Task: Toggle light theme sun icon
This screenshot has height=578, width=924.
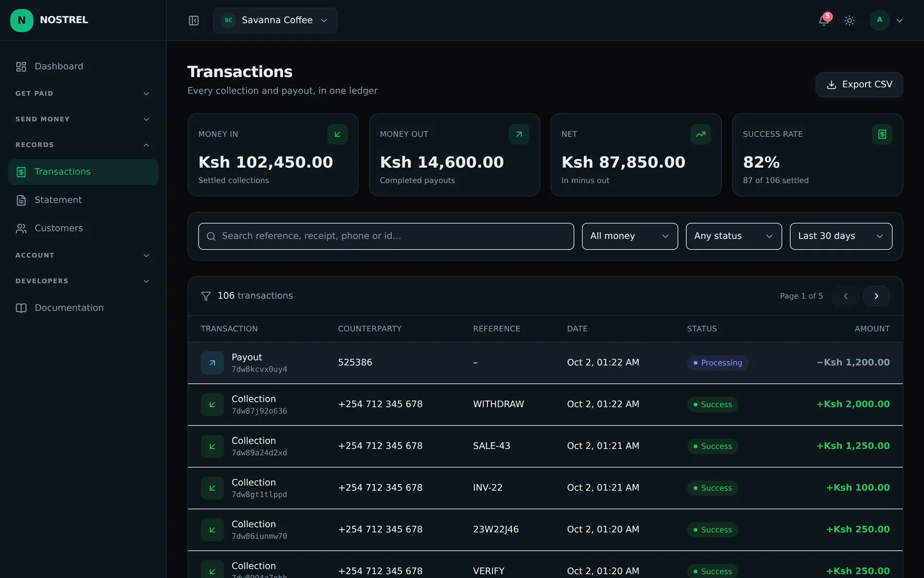Action: pyautogui.click(x=850, y=21)
